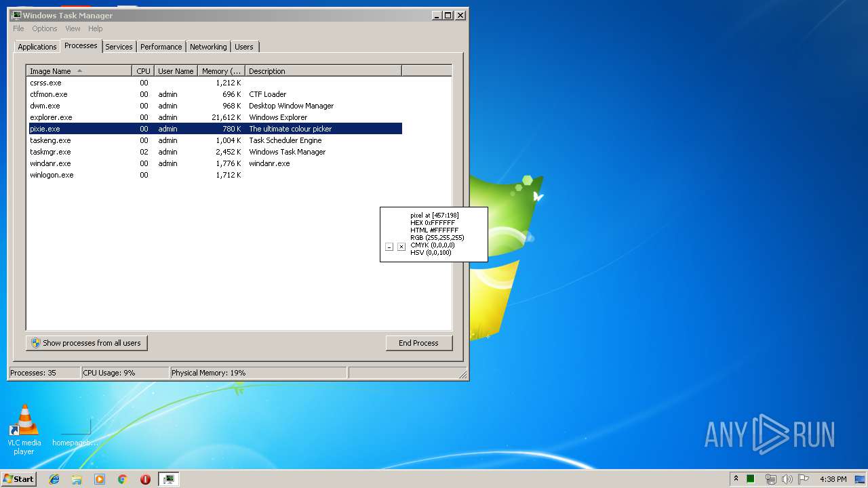Screen dimensions: 868x488
Task: Sort by User Name column header
Action: 176,70
